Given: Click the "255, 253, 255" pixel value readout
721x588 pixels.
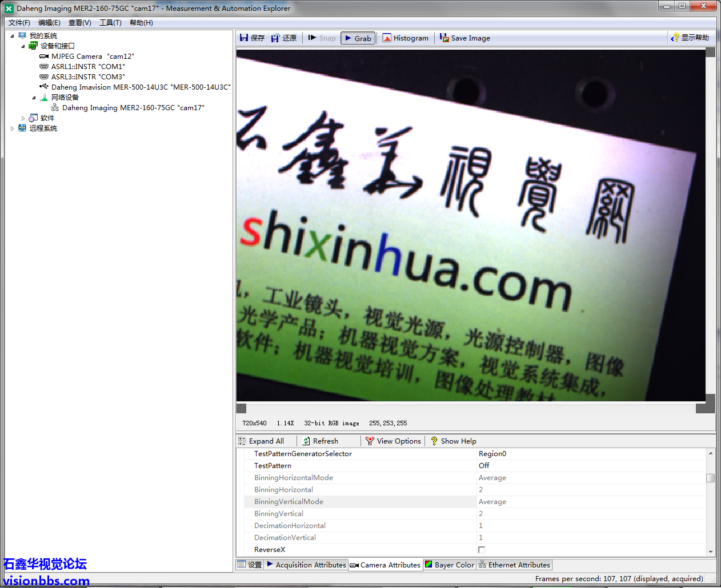Looking at the screenshot, I should coord(388,423).
